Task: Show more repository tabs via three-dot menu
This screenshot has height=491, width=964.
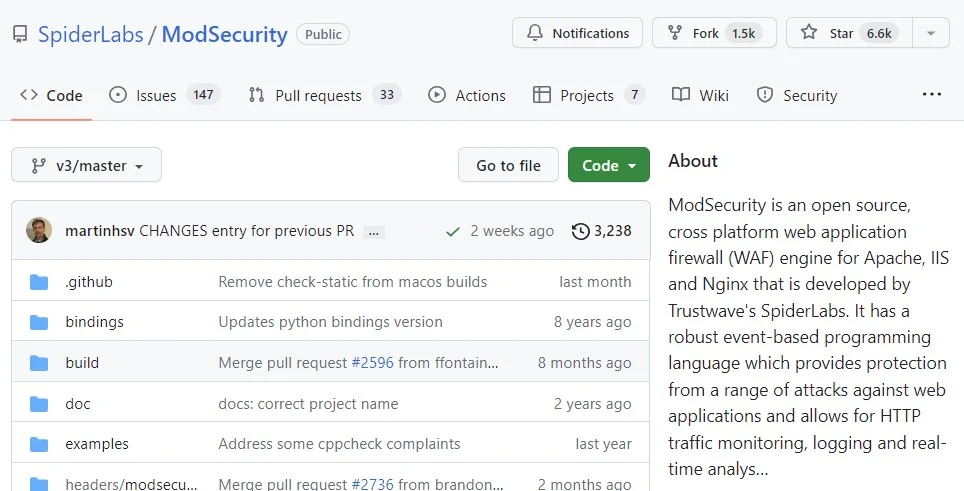Action: click(931, 95)
